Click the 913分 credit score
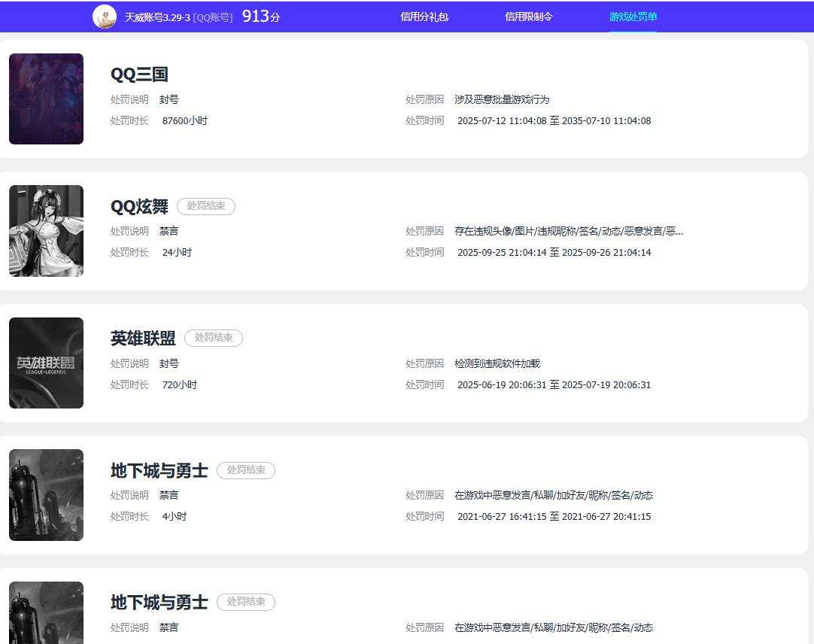 261,17
